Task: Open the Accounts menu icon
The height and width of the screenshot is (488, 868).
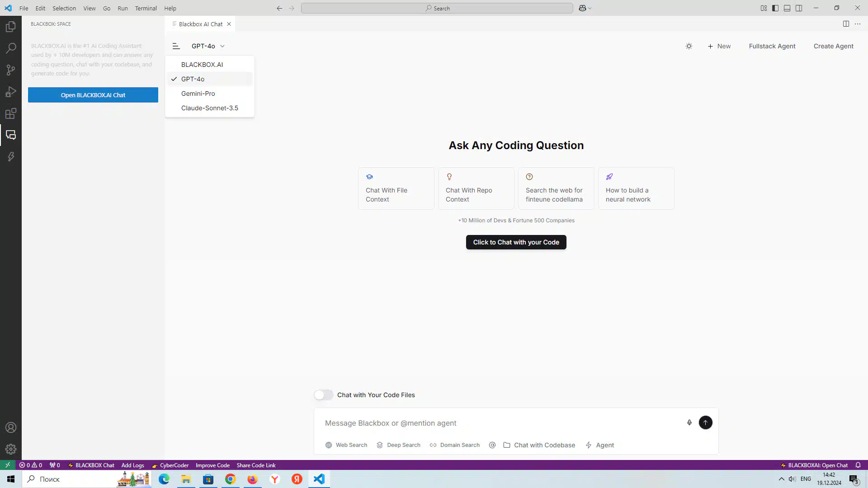Action: click(11, 427)
